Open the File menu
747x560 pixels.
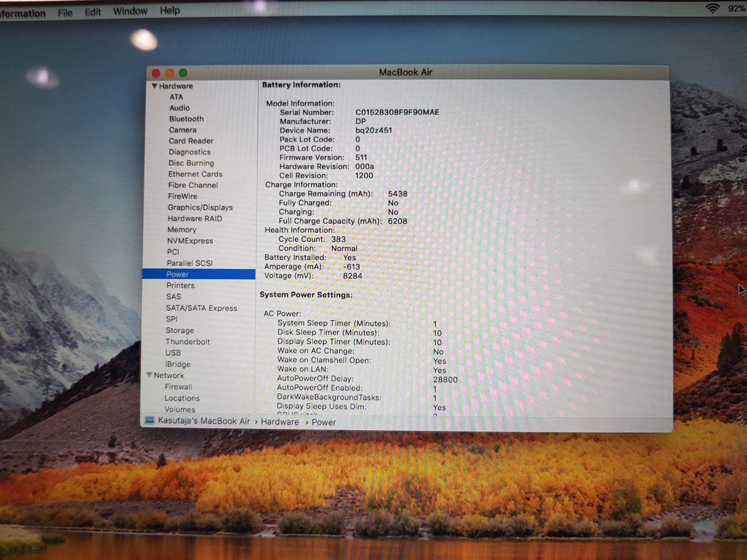pos(65,12)
